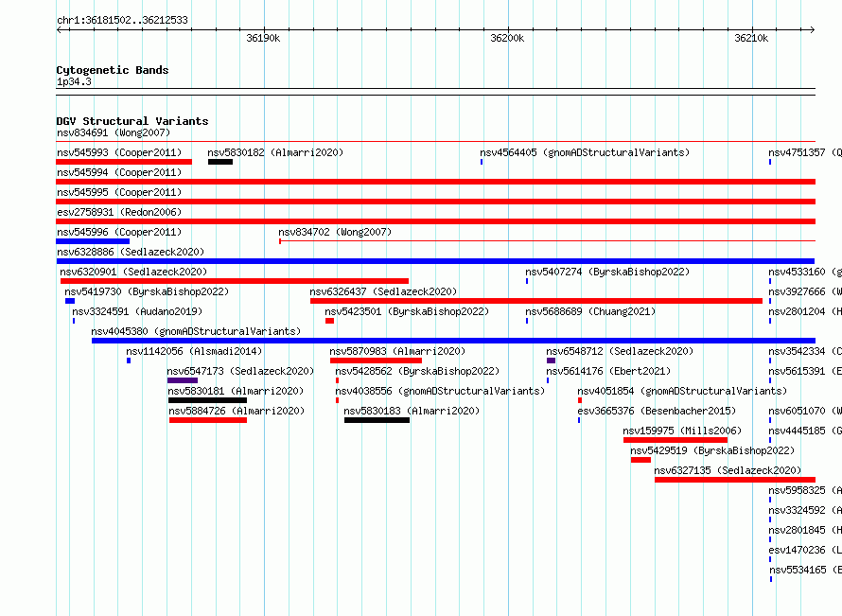Open nsv3324591 (Audano2019) variant label
This screenshot has width=842, height=616.
click(137, 311)
